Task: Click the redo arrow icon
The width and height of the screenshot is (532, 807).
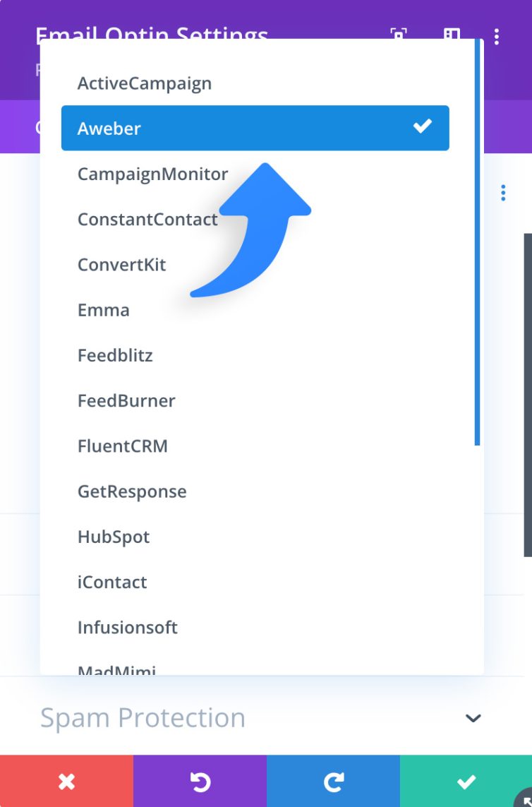Action: click(333, 781)
